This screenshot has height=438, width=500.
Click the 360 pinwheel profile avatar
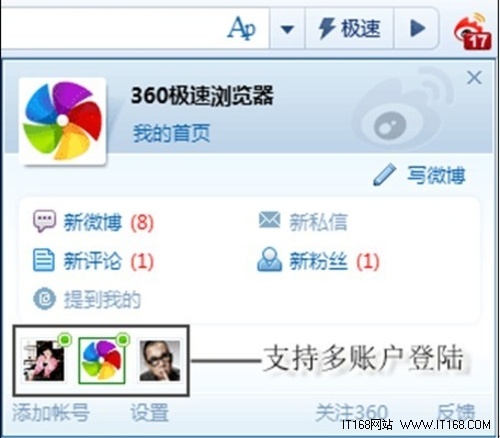[63, 121]
